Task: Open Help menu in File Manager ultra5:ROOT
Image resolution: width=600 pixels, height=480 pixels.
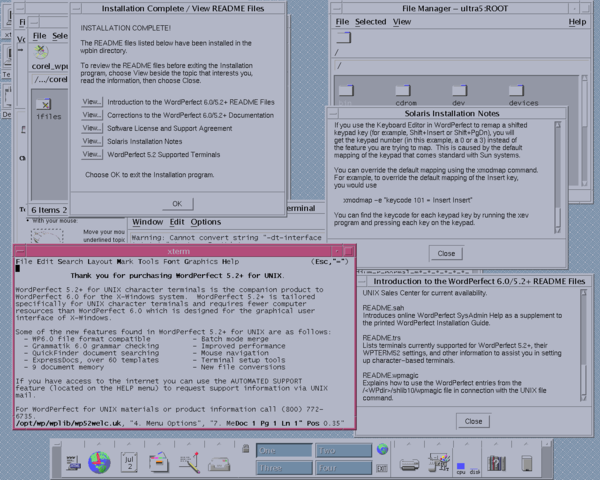Action: 577,22
